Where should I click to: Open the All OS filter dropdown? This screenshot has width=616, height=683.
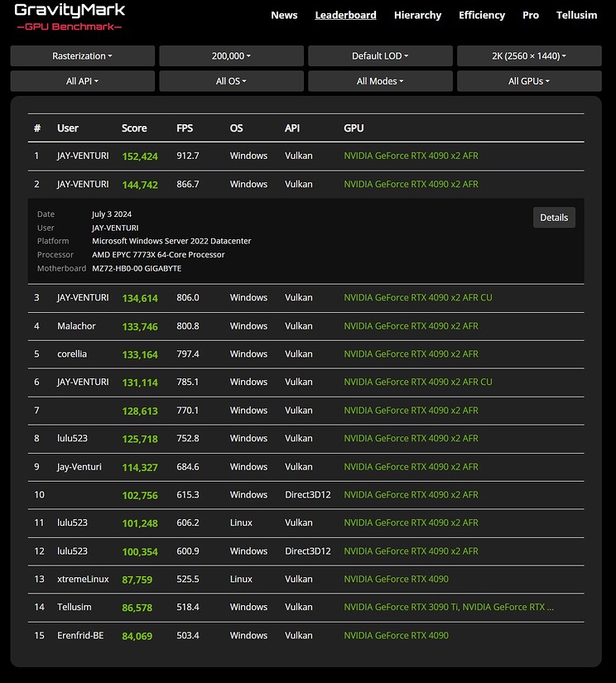230,81
